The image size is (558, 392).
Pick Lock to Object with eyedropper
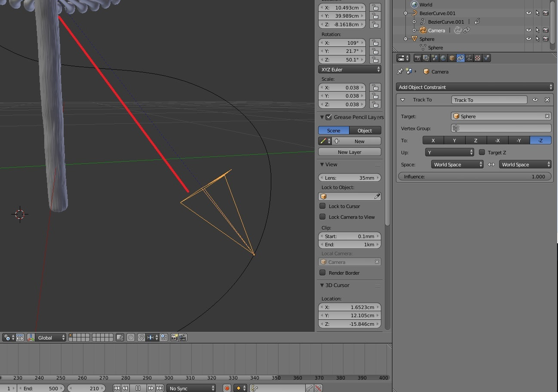tap(377, 196)
